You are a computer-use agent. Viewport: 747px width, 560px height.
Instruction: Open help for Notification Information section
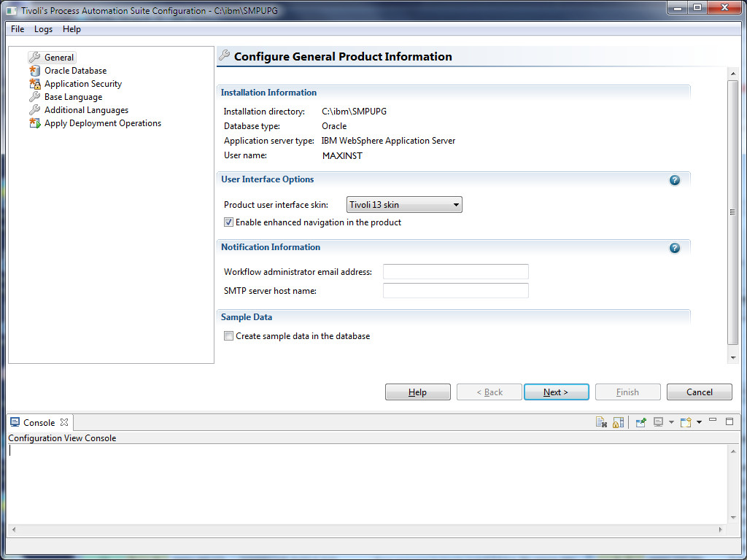click(x=675, y=248)
